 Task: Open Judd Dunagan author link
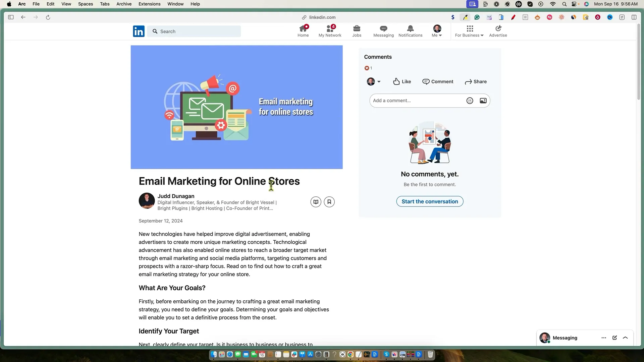click(x=176, y=196)
